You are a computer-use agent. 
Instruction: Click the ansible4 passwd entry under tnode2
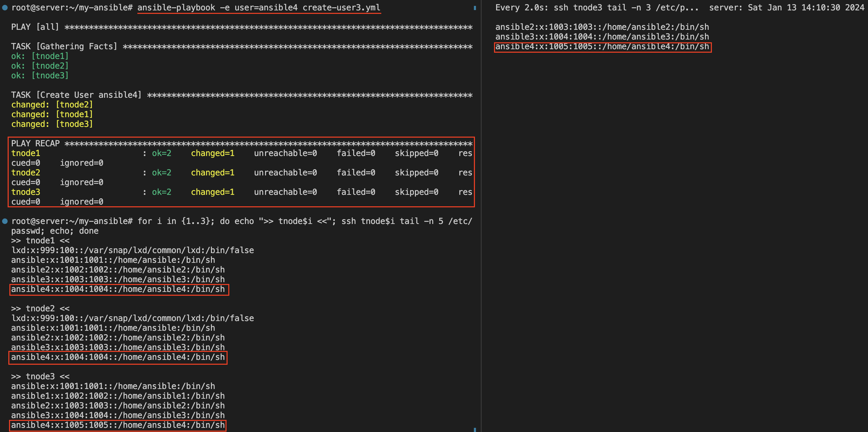pyautogui.click(x=118, y=357)
